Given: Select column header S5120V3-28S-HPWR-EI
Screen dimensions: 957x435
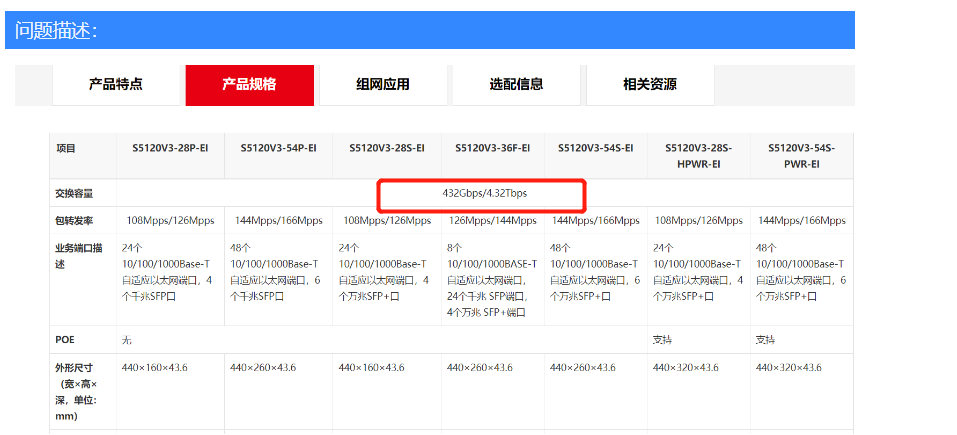Looking at the screenshot, I should (x=698, y=156).
